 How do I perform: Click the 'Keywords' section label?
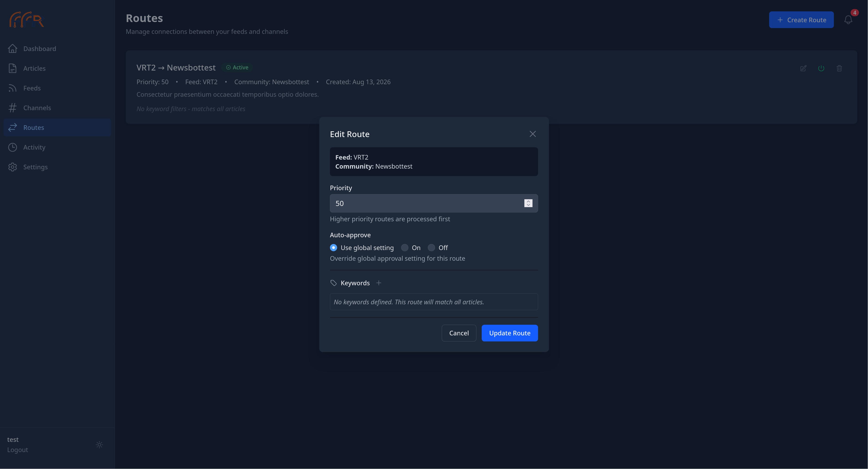click(x=355, y=283)
